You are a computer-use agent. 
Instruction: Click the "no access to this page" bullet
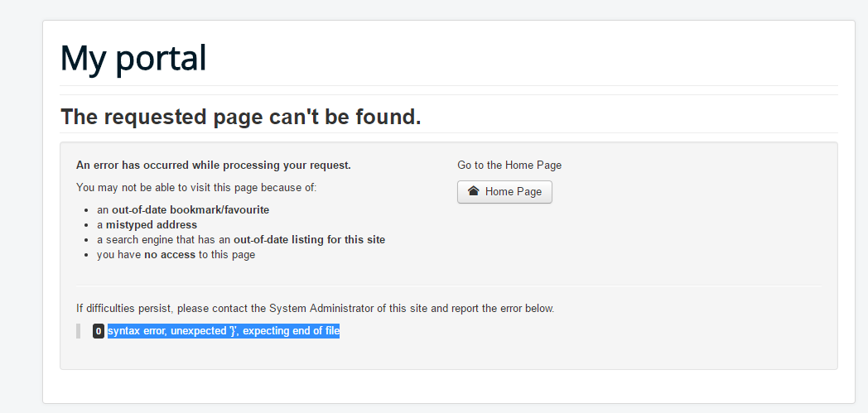[x=176, y=254]
